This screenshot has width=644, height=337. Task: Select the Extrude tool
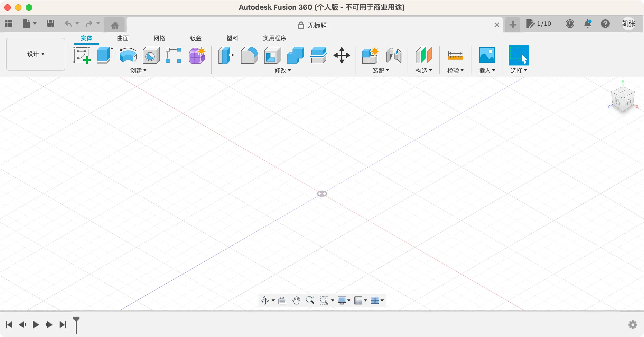pyautogui.click(x=105, y=55)
